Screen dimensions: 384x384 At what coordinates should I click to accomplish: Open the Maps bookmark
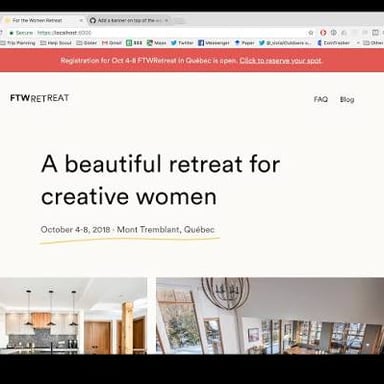157,43
